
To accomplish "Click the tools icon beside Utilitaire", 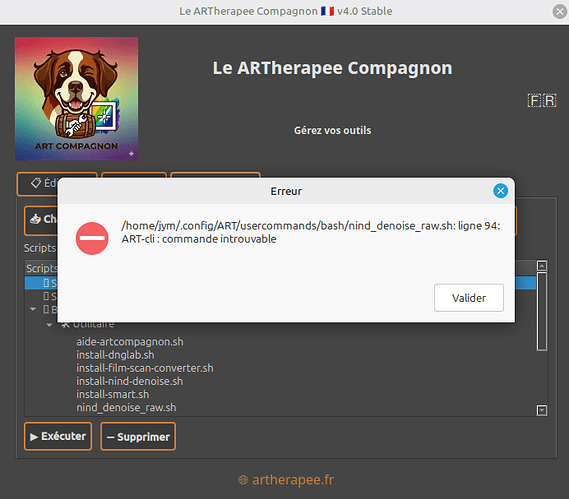I will click(65, 325).
